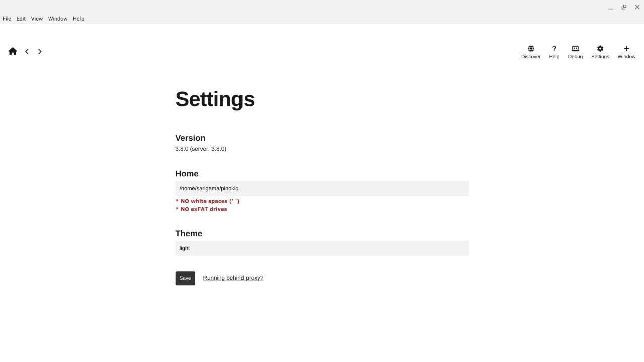
Task: Open the Debug laptop icon
Action: coord(575,49)
